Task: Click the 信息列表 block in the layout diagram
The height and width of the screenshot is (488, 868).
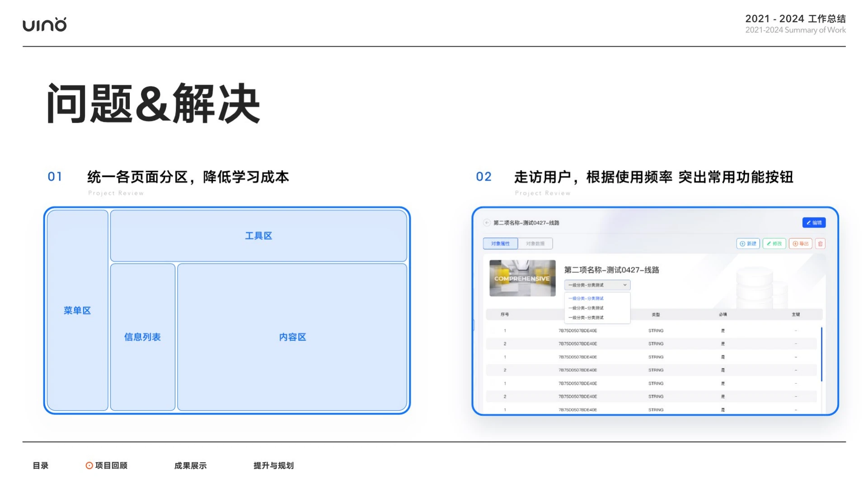Action: coord(142,337)
